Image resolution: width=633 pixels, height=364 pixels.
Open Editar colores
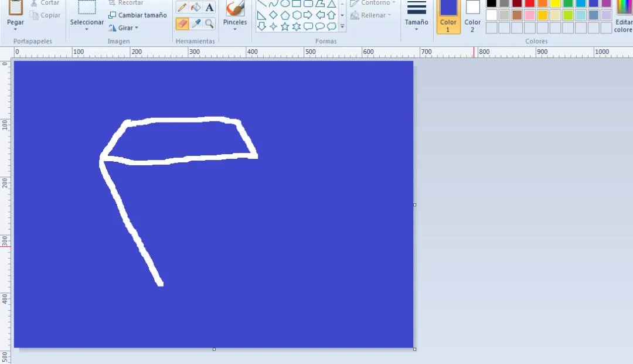[x=624, y=16]
